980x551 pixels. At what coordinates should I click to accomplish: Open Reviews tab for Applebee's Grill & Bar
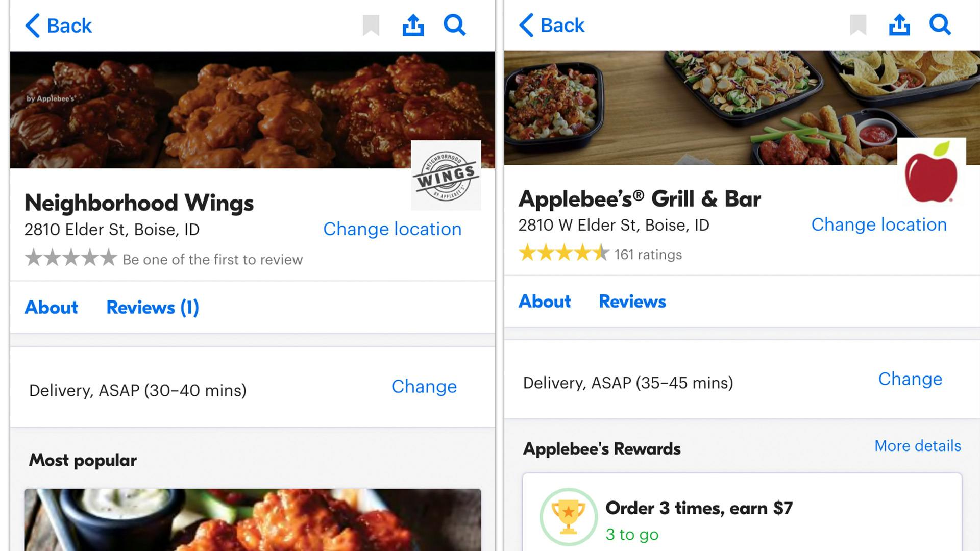click(x=632, y=301)
